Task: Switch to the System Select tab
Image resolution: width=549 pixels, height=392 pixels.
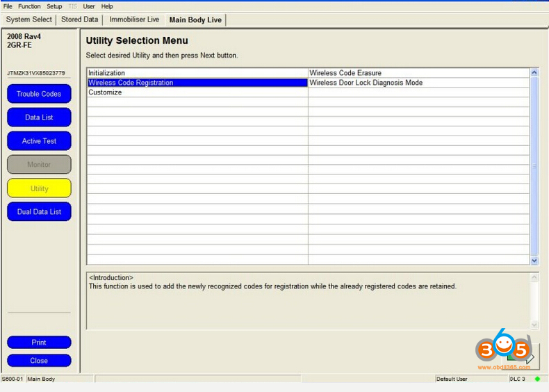Action: tap(28, 19)
